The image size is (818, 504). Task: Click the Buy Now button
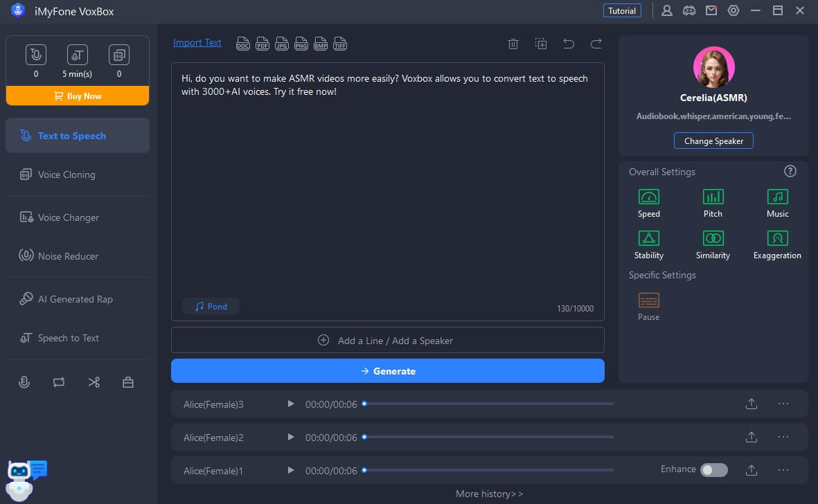point(77,96)
